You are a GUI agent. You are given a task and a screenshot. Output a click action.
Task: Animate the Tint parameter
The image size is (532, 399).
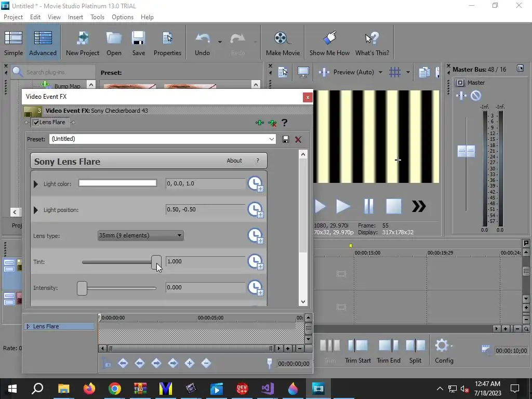[x=256, y=262]
